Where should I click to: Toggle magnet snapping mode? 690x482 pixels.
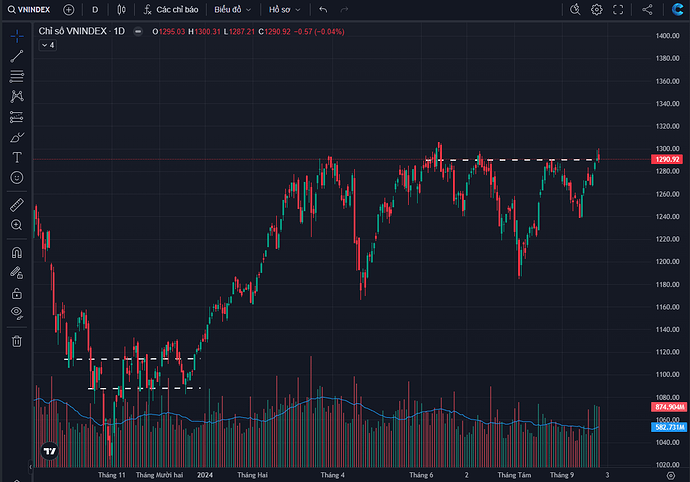pyautogui.click(x=16, y=252)
